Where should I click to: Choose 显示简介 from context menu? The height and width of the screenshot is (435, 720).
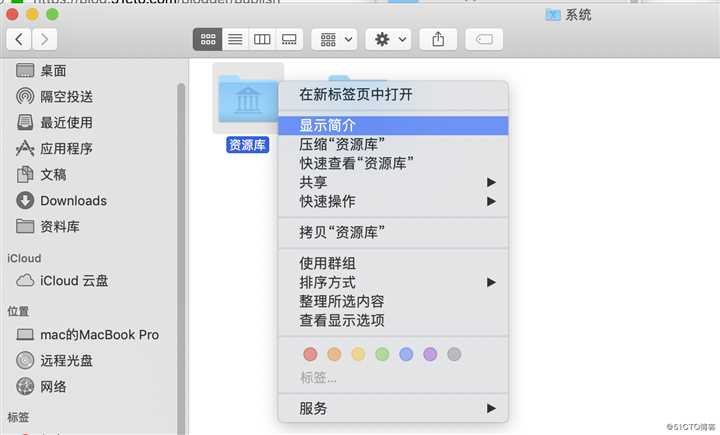point(393,125)
